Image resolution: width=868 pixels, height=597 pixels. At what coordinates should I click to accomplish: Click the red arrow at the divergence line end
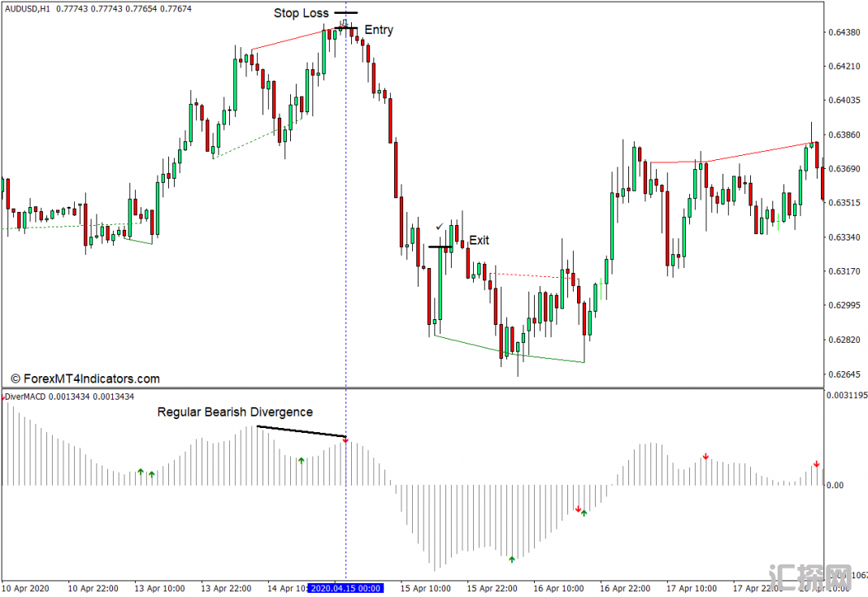coord(345,441)
